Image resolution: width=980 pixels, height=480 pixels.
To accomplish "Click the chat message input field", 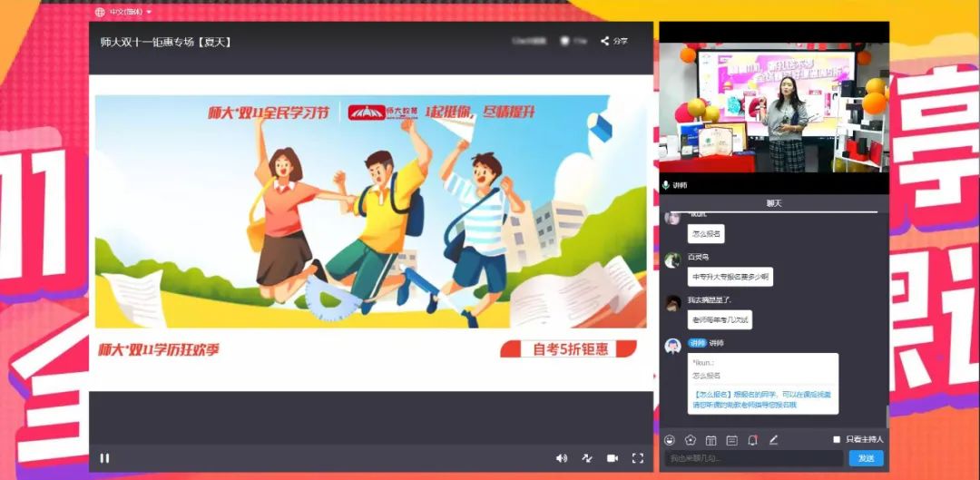I will click(x=753, y=458).
